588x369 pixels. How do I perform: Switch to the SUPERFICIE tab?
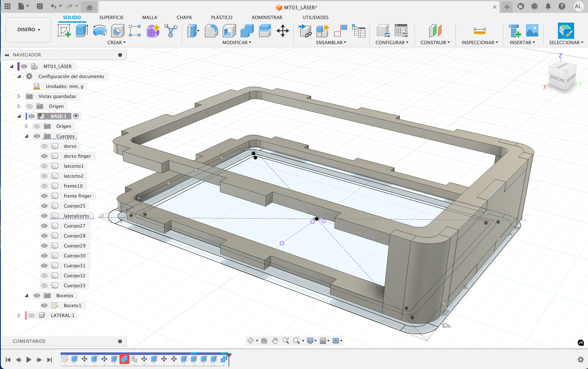tap(111, 18)
